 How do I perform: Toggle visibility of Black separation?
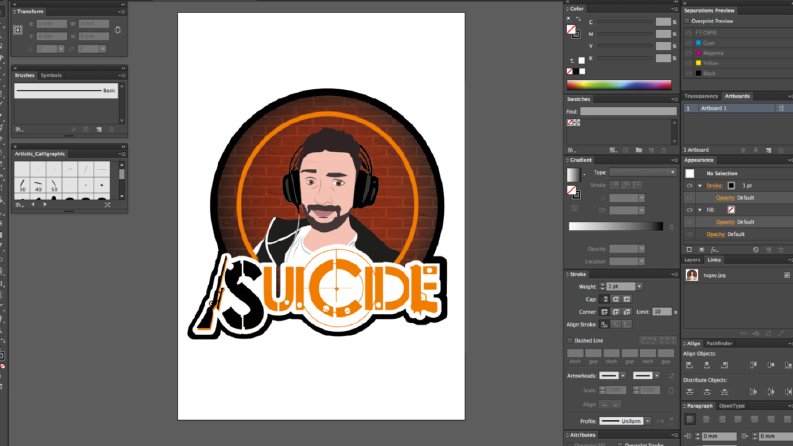(x=688, y=73)
